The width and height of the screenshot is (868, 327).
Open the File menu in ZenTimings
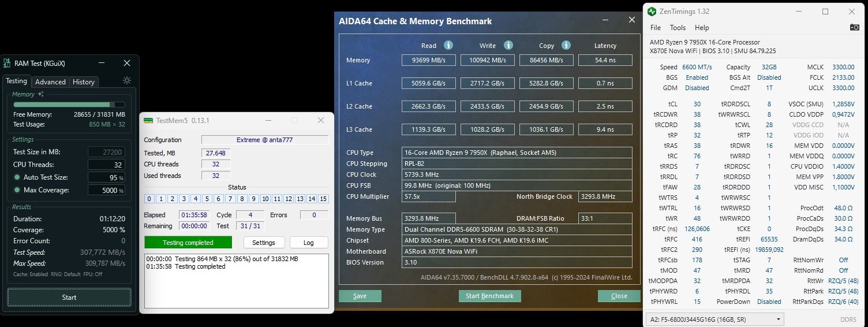click(x=656, y=28)
